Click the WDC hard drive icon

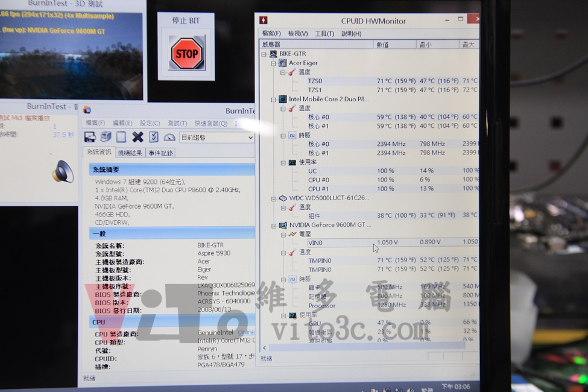[283, 198]
